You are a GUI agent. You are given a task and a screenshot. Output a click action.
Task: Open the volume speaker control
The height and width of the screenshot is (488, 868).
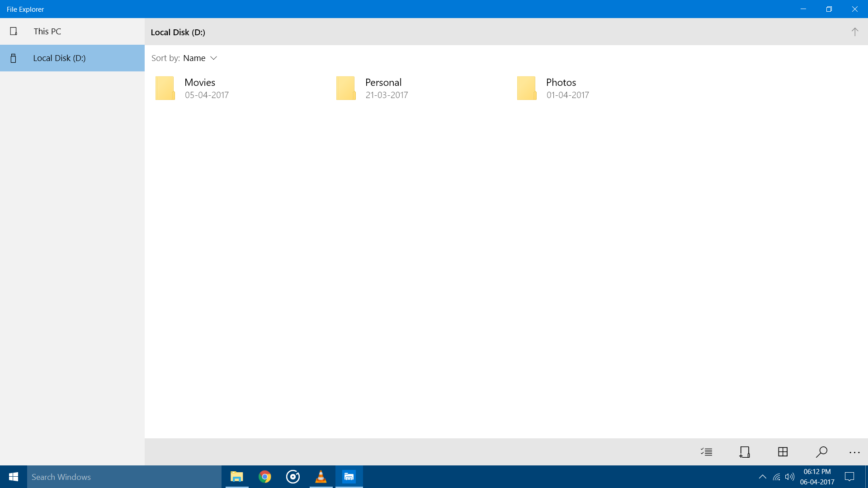click(790, 477)
